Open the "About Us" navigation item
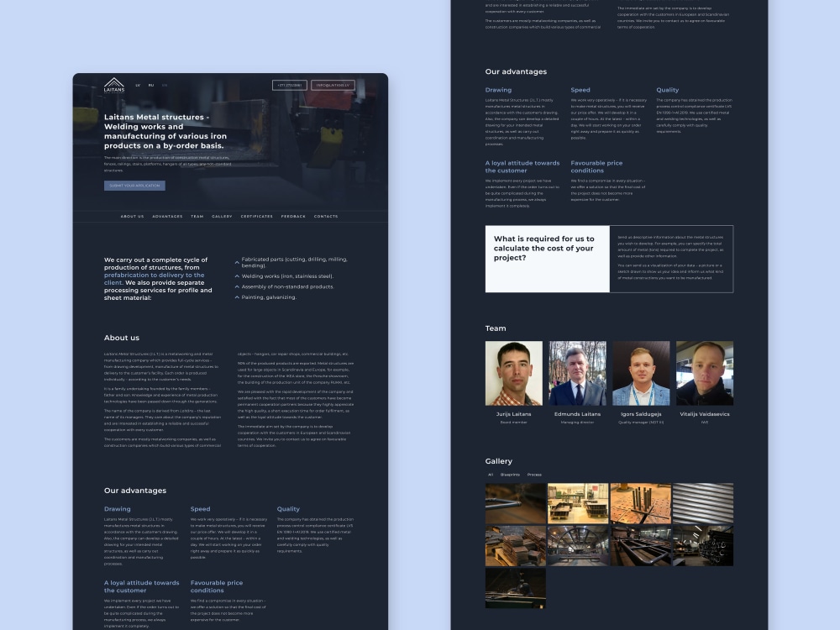This screenshot has height=630, width=840. tap(133, 216)
